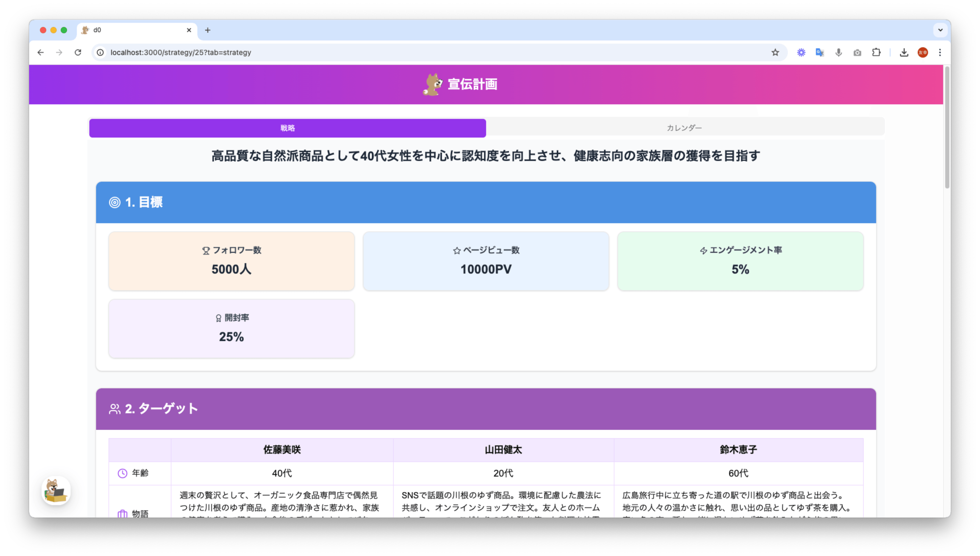Viewport: 980px width, 556px height.
Task: Click the camera capture icon in the toolbar
Action: [x=857, y=52]
